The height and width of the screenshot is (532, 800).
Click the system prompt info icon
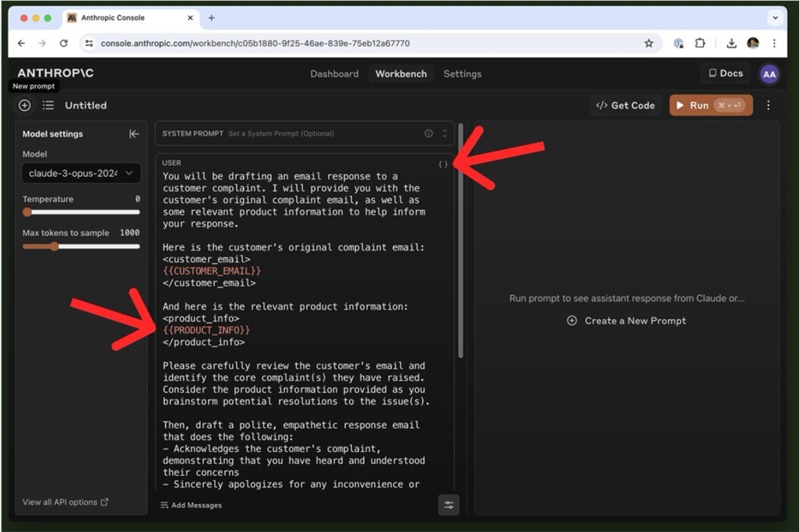pos(429,133)
